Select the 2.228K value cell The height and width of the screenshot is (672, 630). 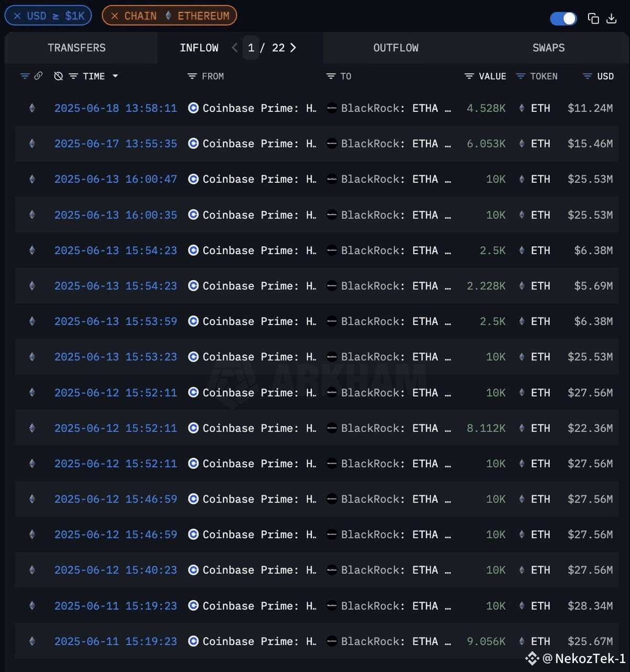click(486, 286)
